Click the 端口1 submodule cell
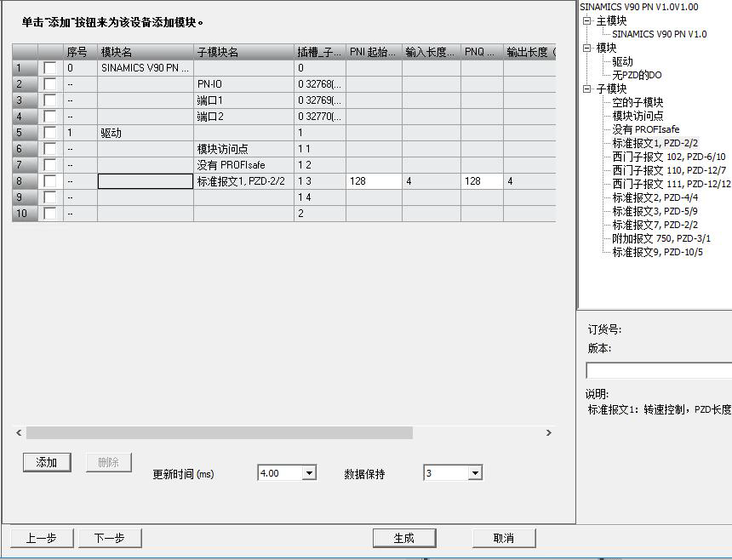732x560 pixels. pyautogui.click(x=243, y=100)
